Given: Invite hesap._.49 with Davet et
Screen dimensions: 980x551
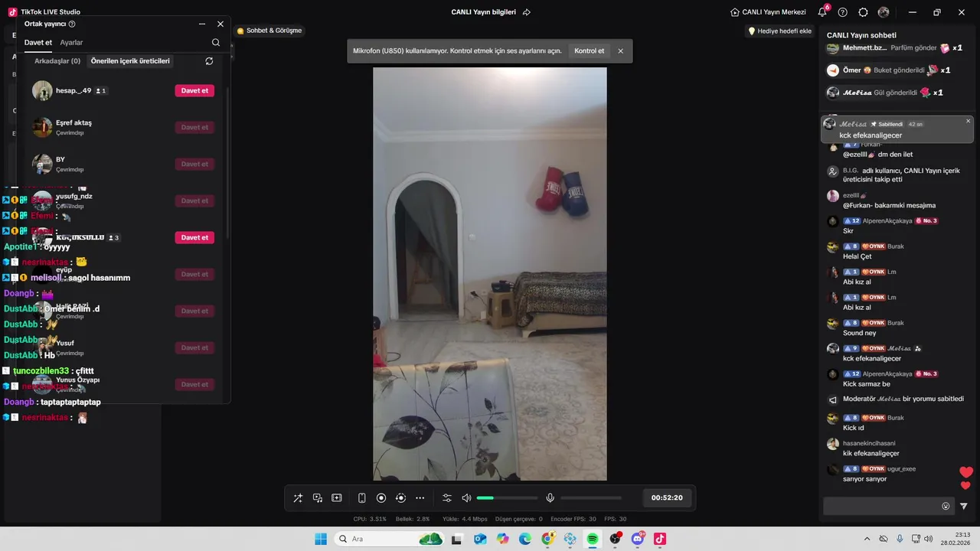Looking at the screenshot, I should pyautogui.click(x=194, y=90).
